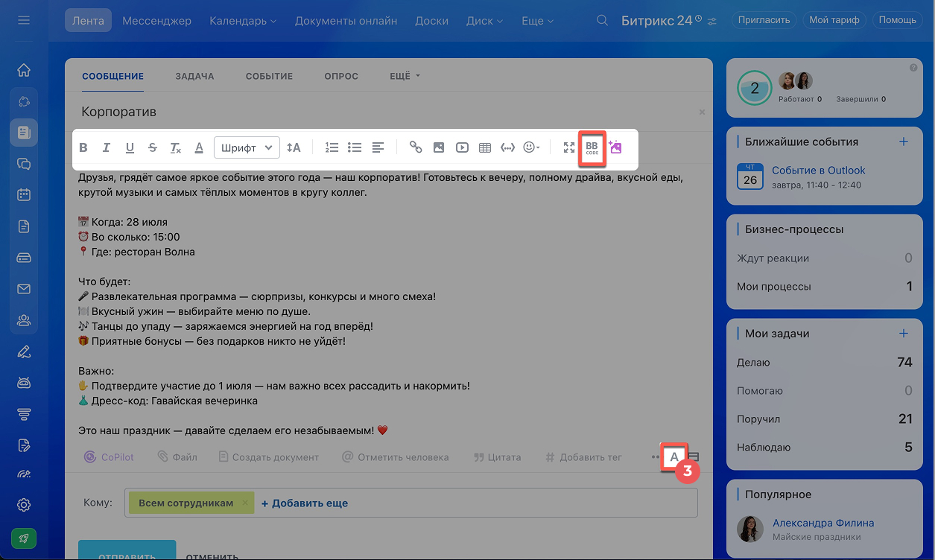Viewport: 935px width, 560px height.
Task: Insert a quote with Цитата
Action: pos(498,456)
